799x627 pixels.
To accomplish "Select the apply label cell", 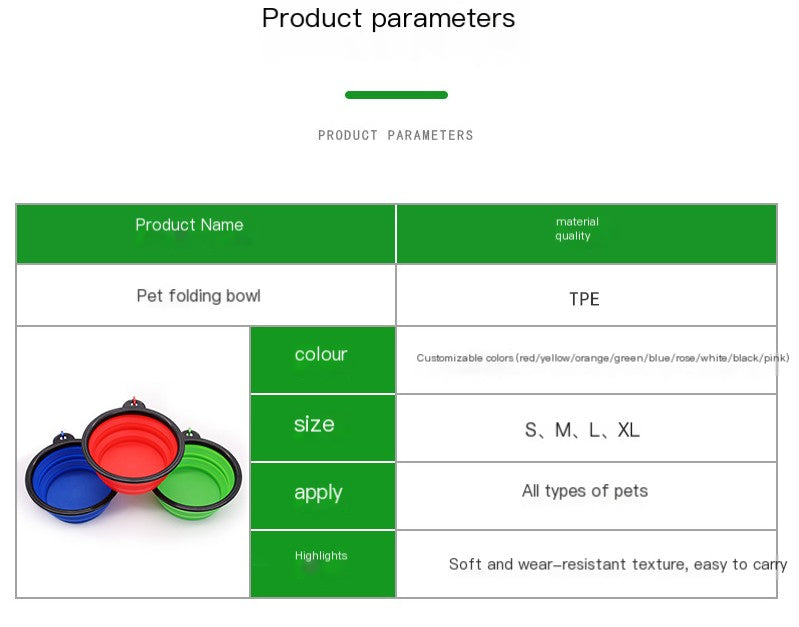I will point(323,496).
